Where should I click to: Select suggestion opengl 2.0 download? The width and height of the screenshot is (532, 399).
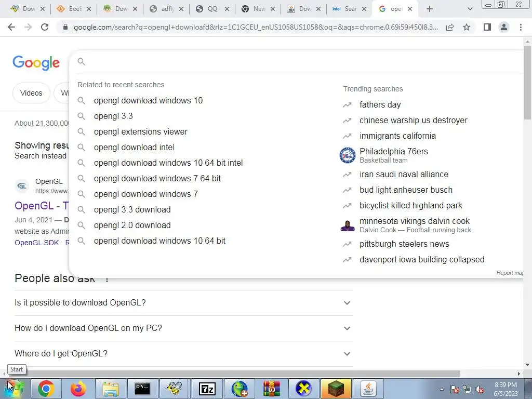[x=132, y=225]
